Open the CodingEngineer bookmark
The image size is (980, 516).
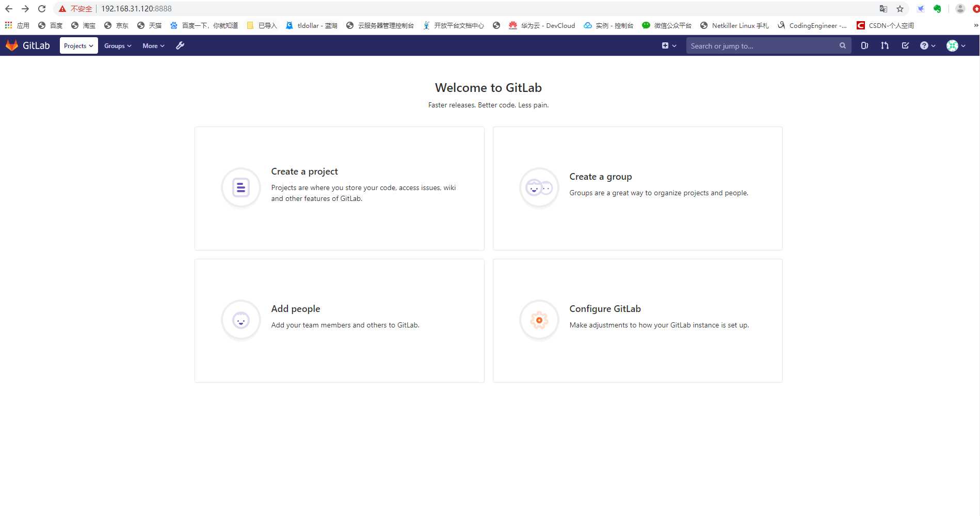point(812,25)
